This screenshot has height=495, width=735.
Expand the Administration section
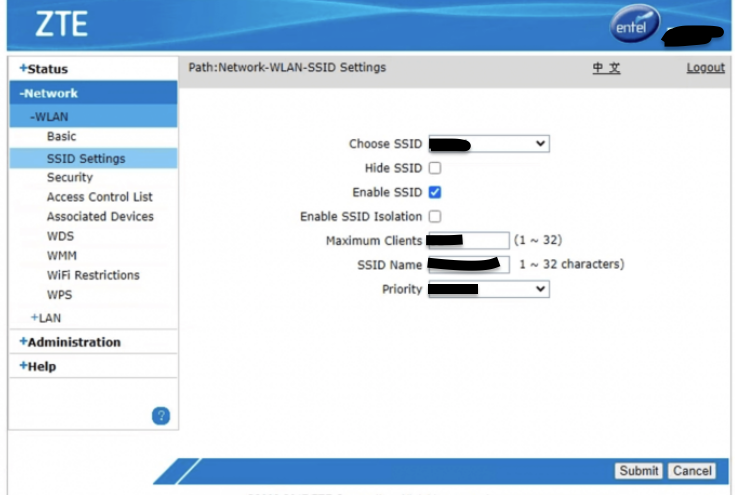pos(70,342)
